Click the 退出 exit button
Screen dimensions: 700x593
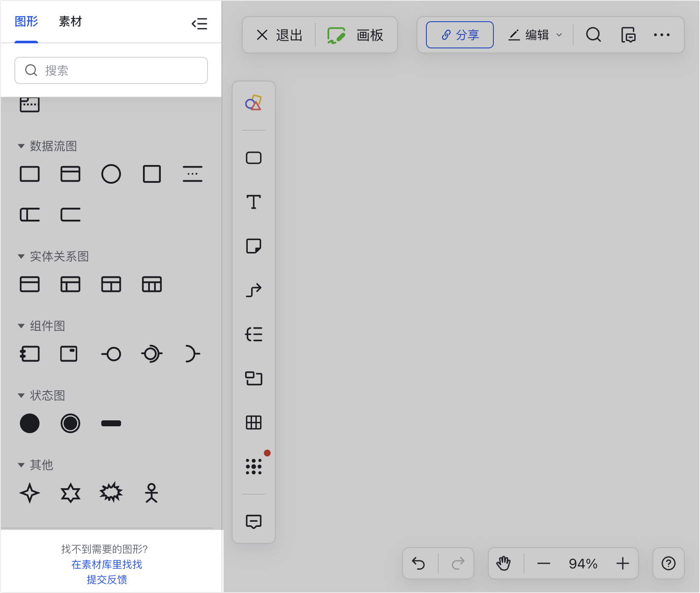tap(279, 35)
